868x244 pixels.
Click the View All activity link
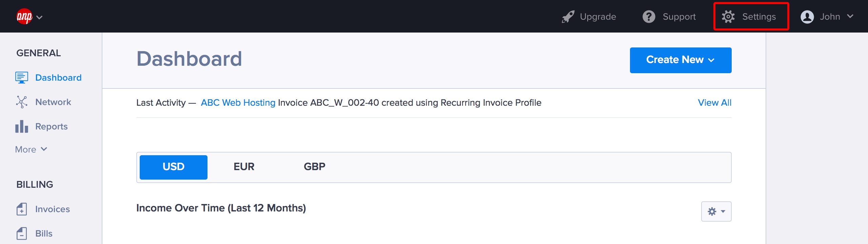pos(714,103)
